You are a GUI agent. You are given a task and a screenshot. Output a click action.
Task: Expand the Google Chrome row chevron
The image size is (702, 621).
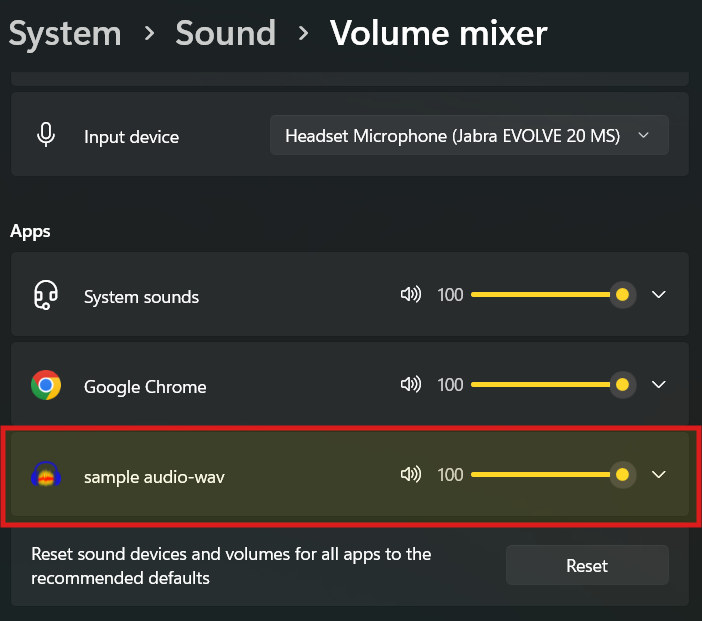click(x=658, y=385)
